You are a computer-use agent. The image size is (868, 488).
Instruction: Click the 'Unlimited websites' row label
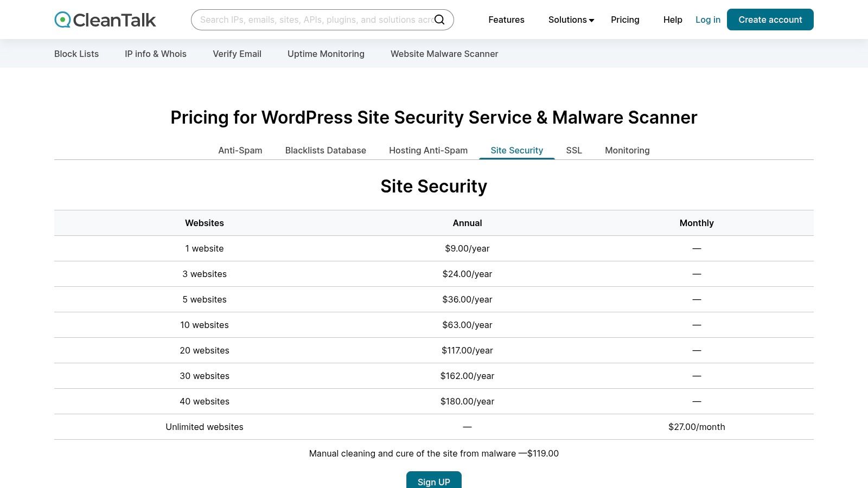point(205,427)
